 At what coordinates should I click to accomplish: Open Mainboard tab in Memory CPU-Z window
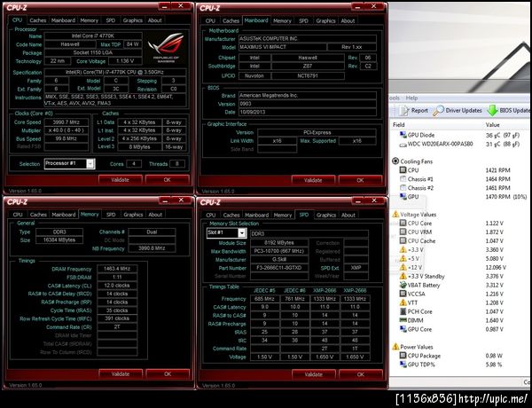[x=64, y=215]
